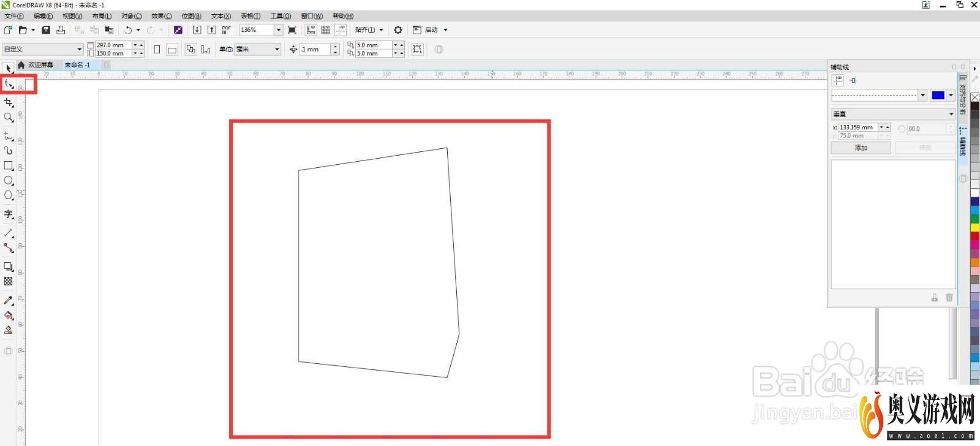This screenshot has height=446, width=980.
Task: Click the Export icon
Action: point(211,29)
